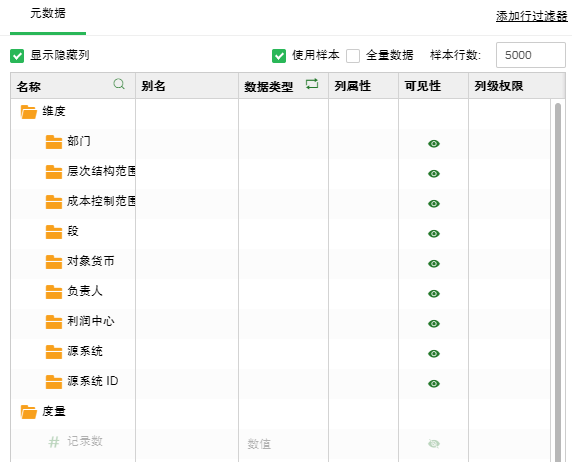This screenshot has height=462, width=572.
Task: Show the hidden 记录数 column via eye icon
Action: point(434,444)
